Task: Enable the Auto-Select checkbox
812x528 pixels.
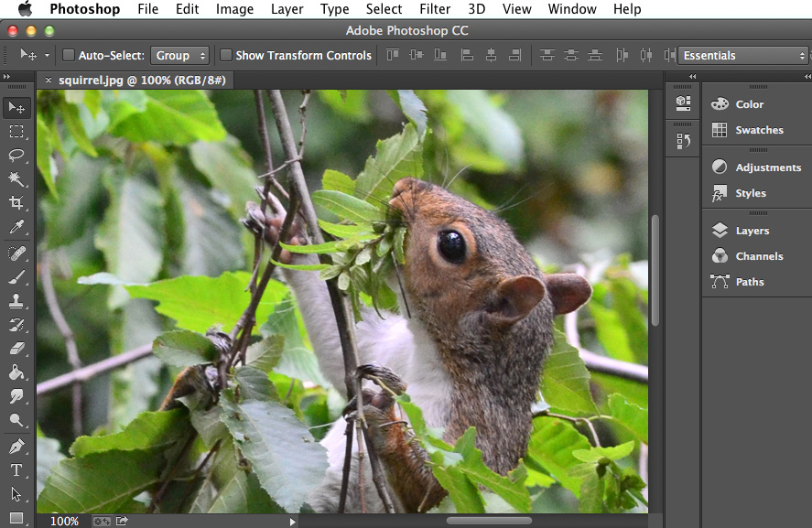Action: click(68, 55)
